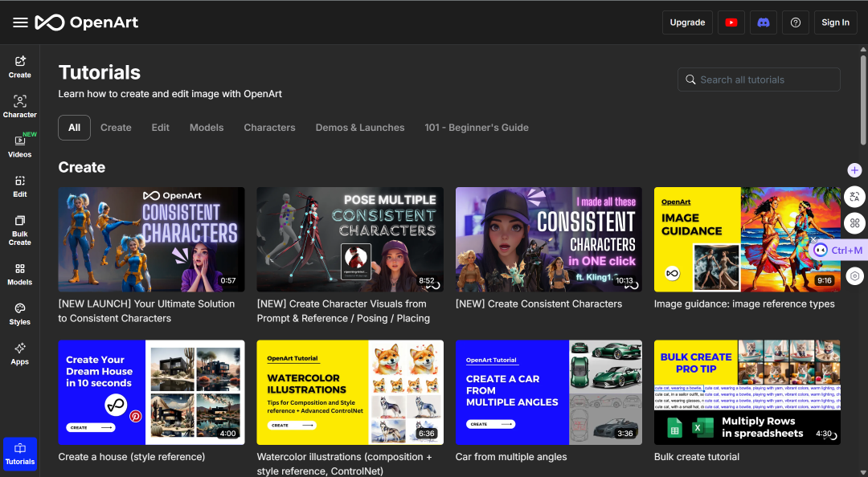The height and width of the screenshot is (477, 868).
Task: Open the Create Character Visuals title link
Action: point(343,311)
